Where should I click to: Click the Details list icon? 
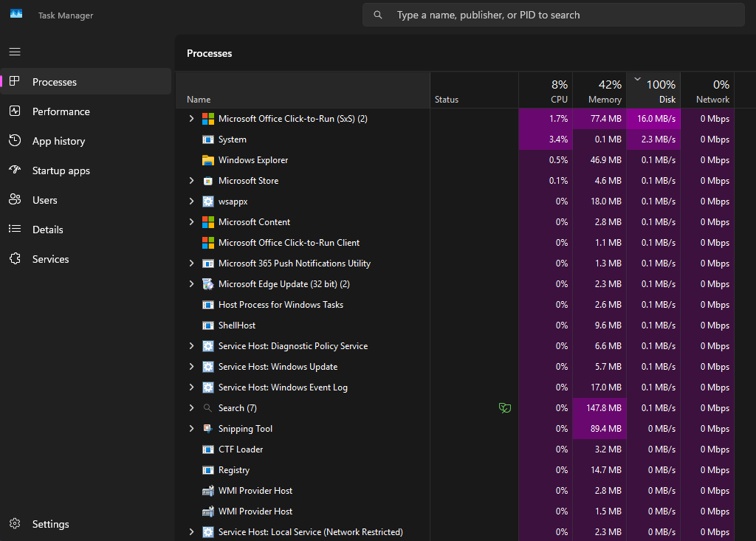(15, 229)
